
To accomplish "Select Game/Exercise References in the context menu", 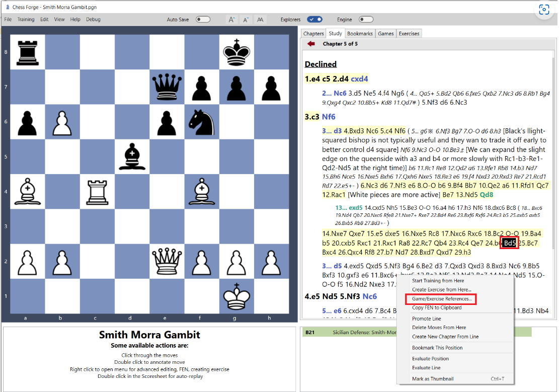I will pos(441,299).
